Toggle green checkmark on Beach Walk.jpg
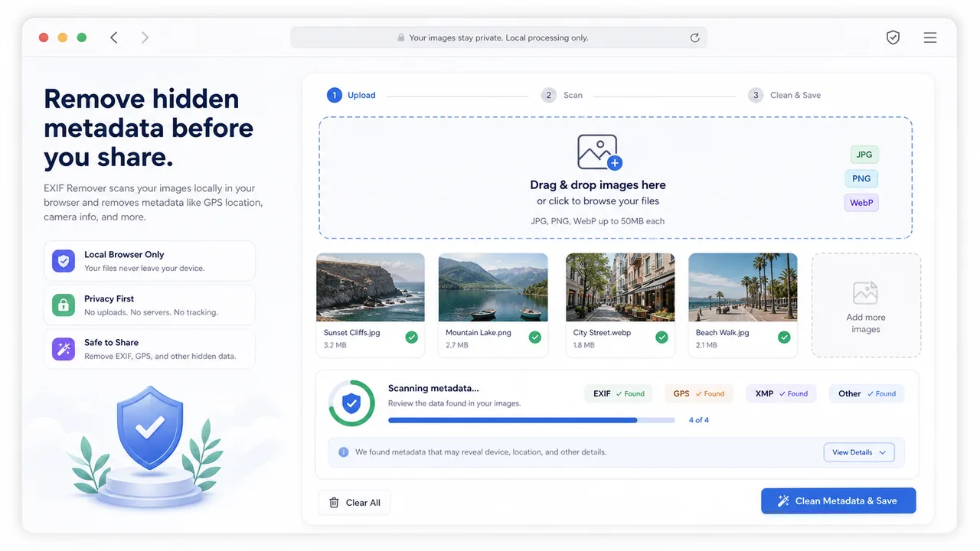Screen dimensions: 980x551 tap(784, 337)
